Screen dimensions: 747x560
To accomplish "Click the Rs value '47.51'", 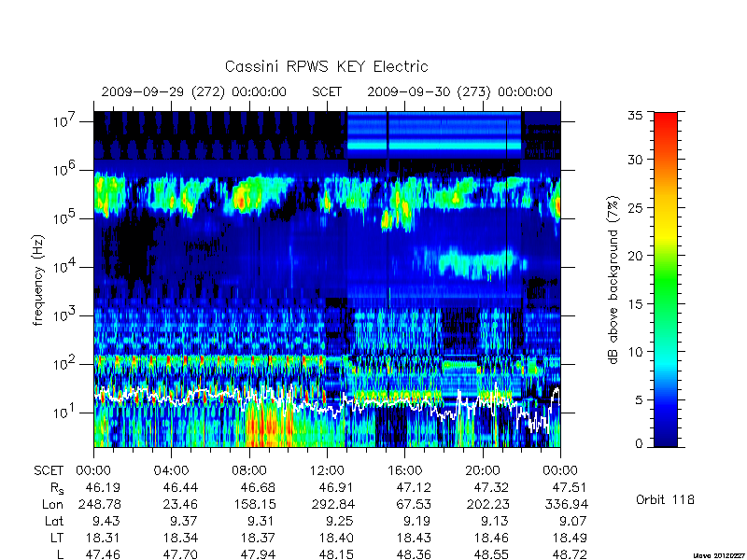I will click(570, 487).
